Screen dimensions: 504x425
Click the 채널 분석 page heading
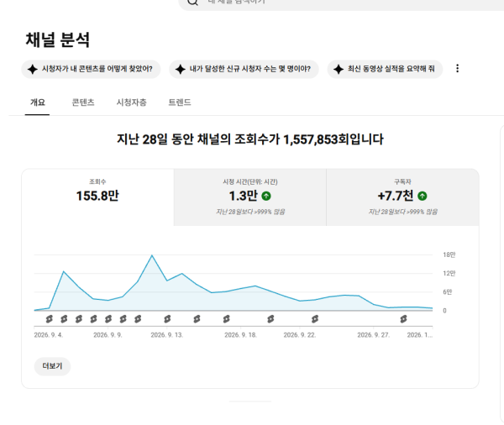tap(57, 40)
